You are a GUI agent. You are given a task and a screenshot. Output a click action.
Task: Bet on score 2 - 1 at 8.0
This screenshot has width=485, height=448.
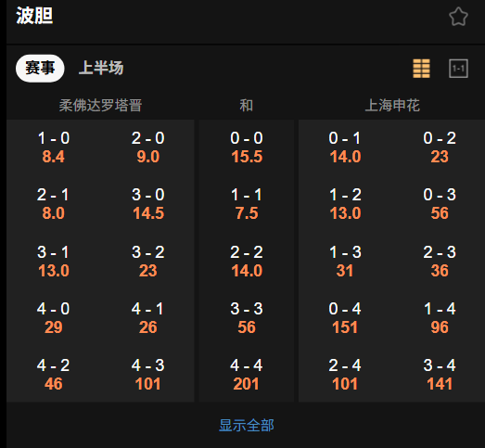click(53, 204)
